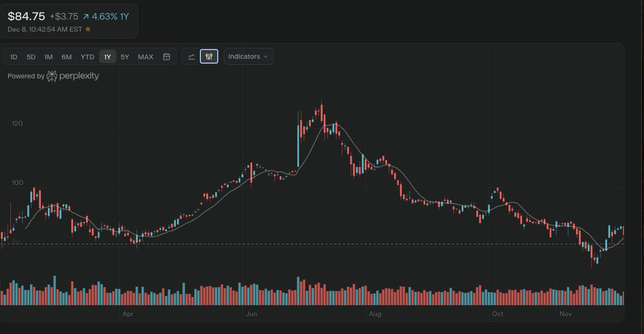The image size is (644, 334).
Task: Click the Jun date axis label
Action: tap(252, 314)
